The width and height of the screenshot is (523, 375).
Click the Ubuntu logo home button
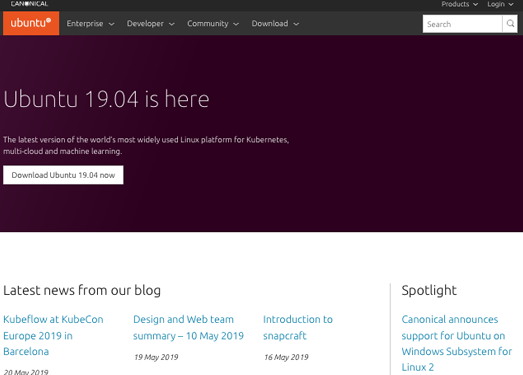(31, 23)
